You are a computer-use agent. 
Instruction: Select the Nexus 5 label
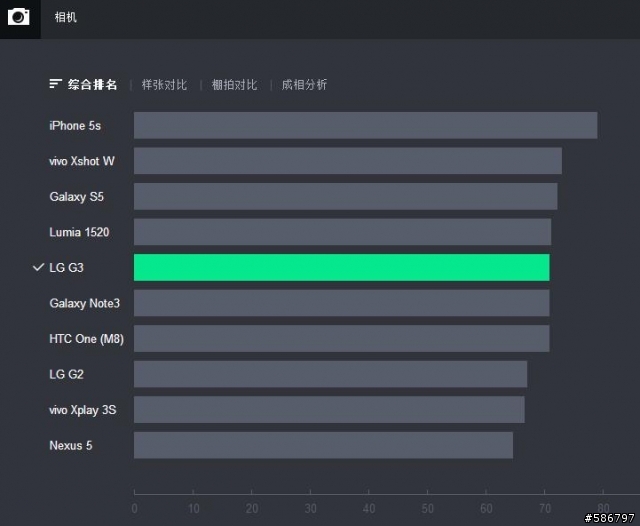[x=71, y=445]
